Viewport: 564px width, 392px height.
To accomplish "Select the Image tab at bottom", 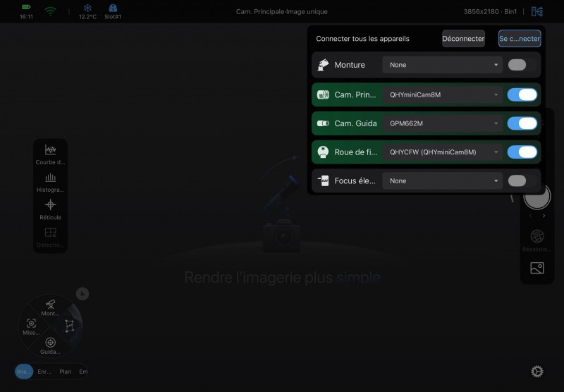I will pos(24,372).
